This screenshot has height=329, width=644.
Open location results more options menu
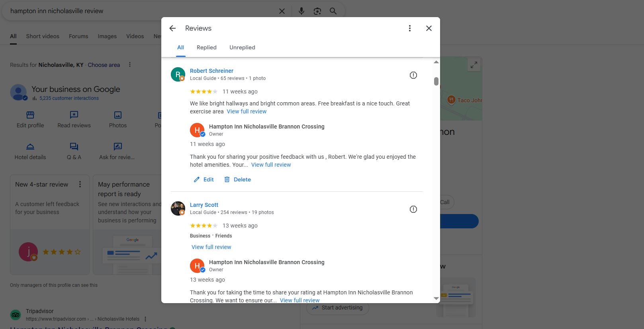coord(129,64)
